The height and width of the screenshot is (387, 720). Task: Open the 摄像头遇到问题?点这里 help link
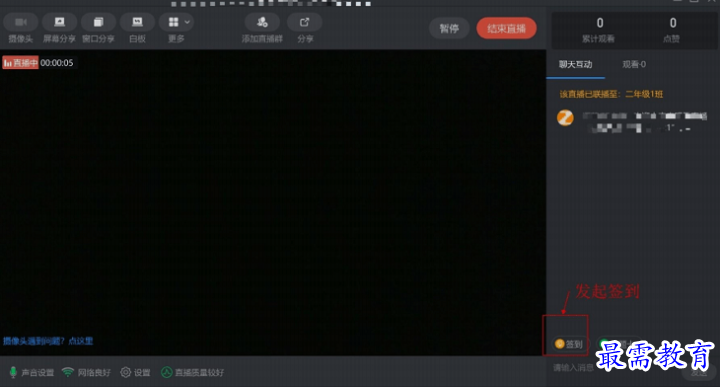(48, 341)
